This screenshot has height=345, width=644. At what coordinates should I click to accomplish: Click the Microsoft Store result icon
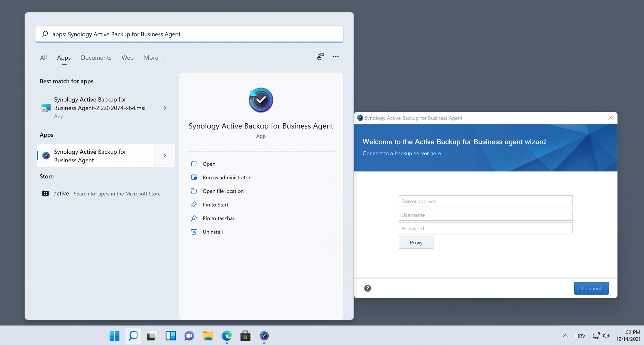(45, 193)
